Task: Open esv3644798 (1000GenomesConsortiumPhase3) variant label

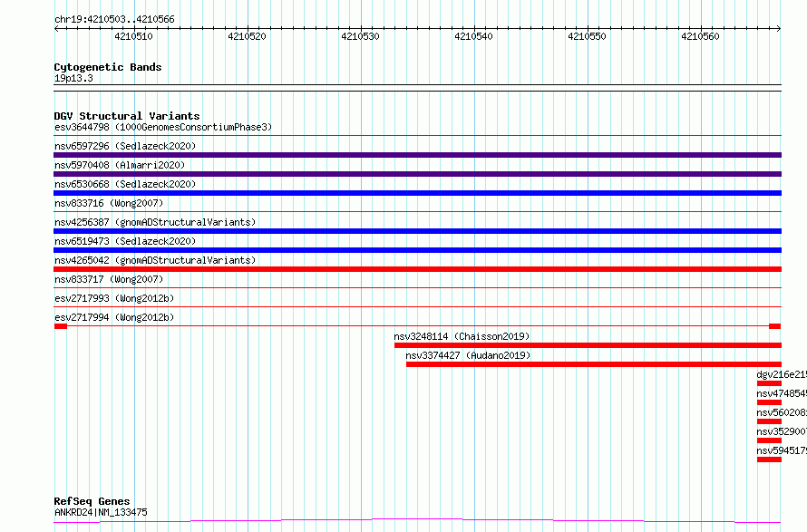Action: [163, 127]
